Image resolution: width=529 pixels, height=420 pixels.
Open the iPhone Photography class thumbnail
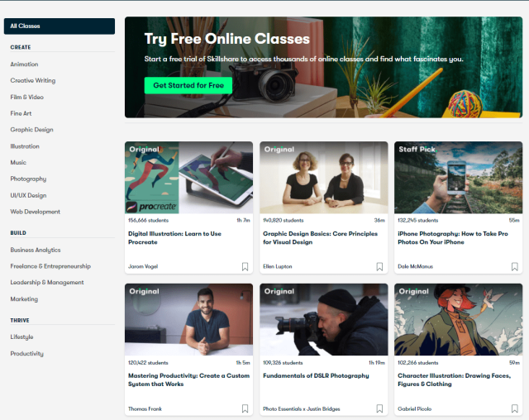pyautogui.click(x=458, y=178)
